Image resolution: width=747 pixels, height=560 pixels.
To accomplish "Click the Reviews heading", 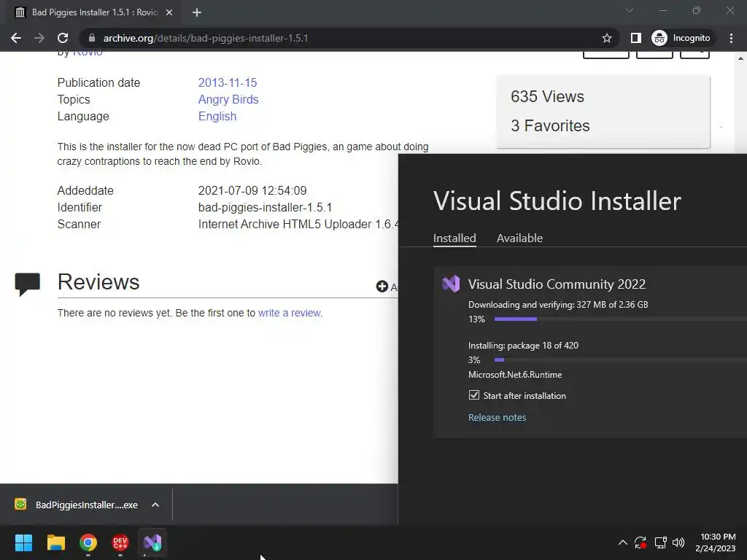I will pyautogui.click(x=98, y=282).
